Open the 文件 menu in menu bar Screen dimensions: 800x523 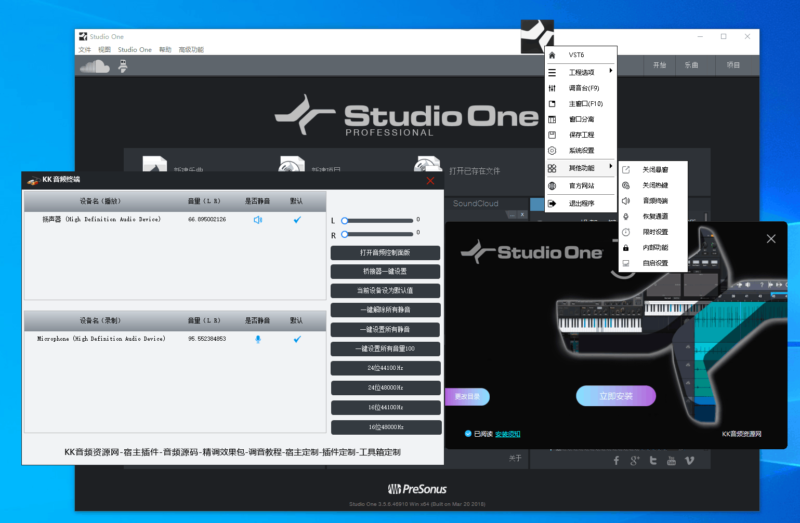coord(85,49)
